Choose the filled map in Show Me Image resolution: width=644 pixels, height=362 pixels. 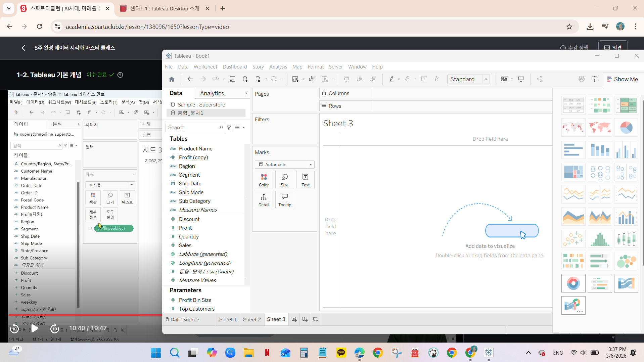[600, 128]
